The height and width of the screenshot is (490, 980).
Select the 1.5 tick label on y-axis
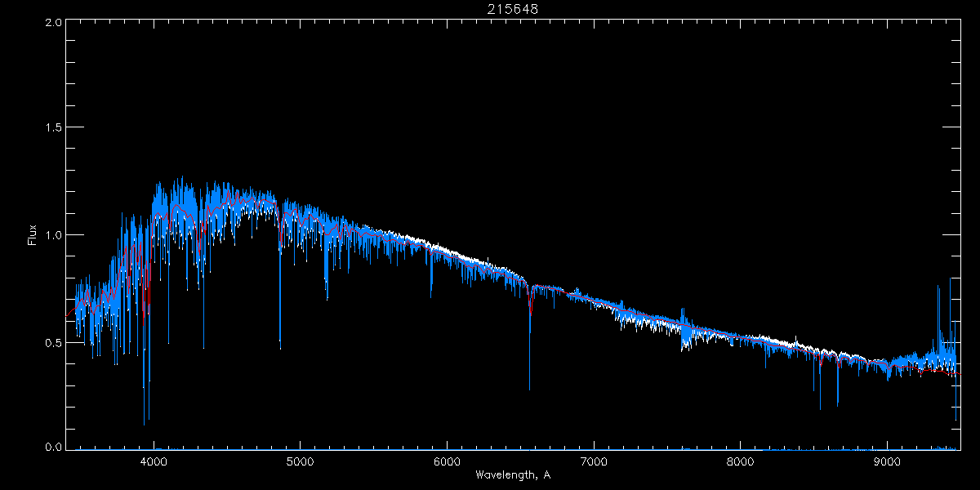click(54, 128)
